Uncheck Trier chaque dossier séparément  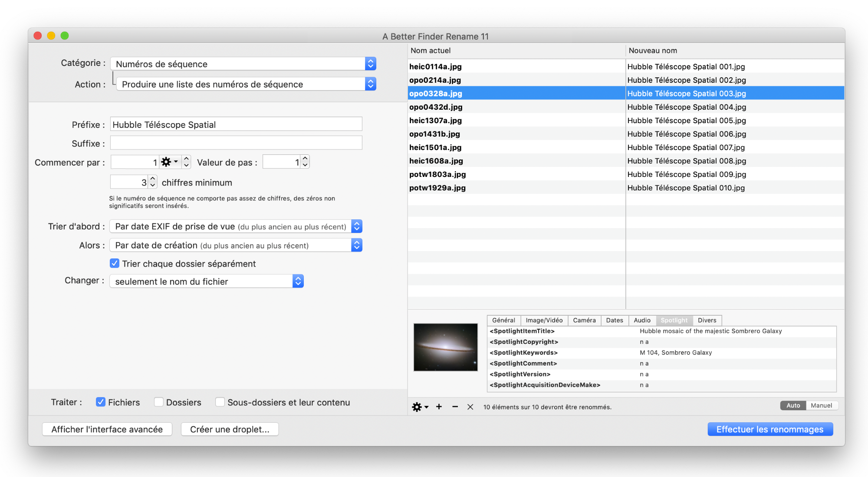click(115, 263)
